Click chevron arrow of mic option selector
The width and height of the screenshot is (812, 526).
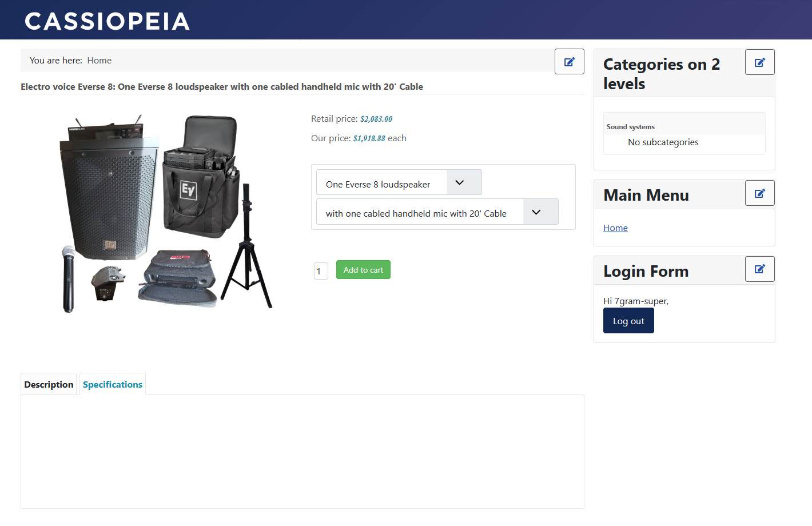536,212
